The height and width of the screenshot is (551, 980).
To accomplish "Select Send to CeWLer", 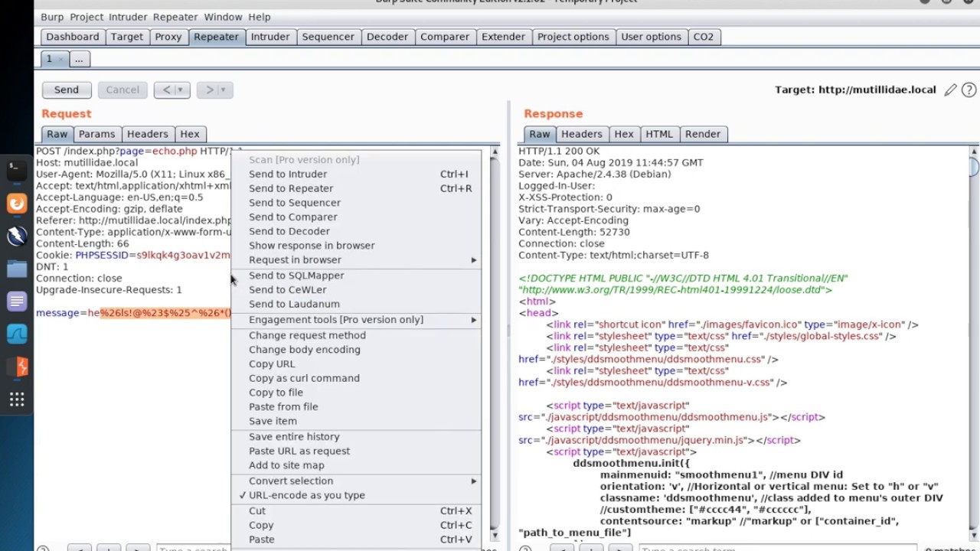I will click(357, 290).
